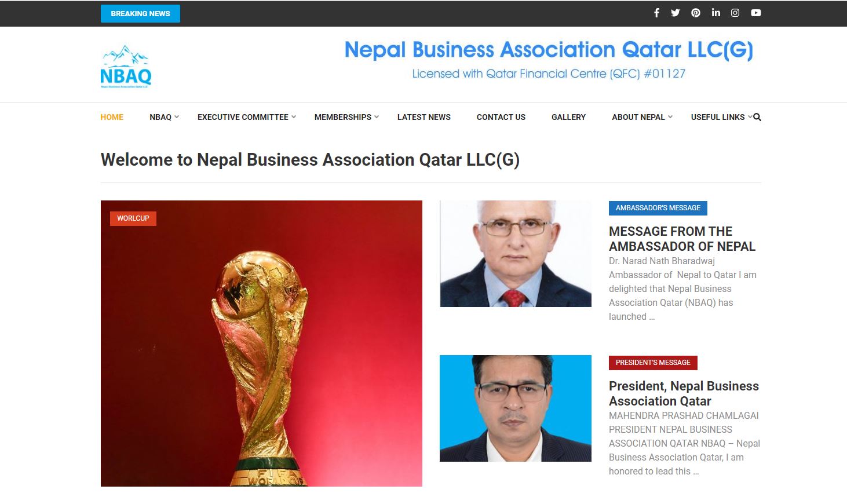This screenshot has height=504, width=847.
Task: Open Message from the Ambassador article title
Action: (x=682, y=239)
